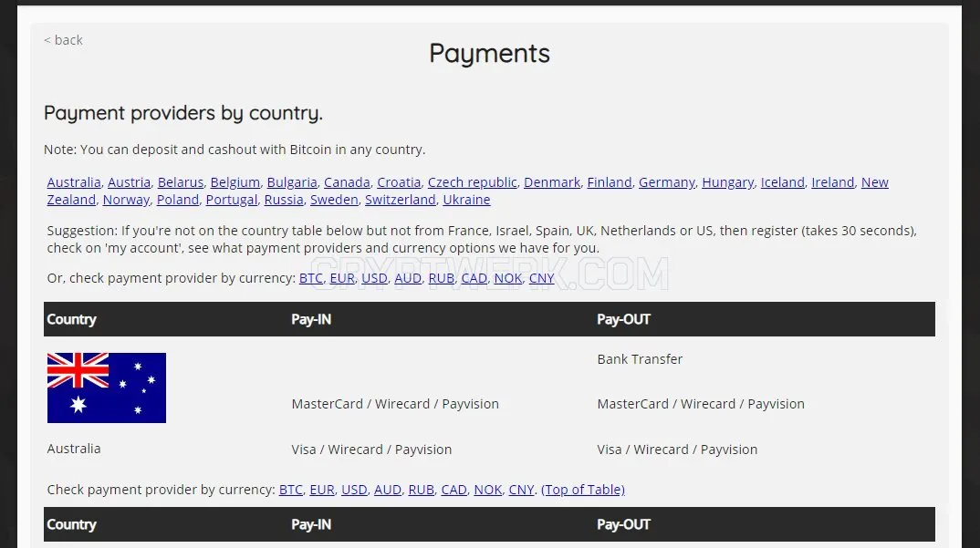
Task: Jump to Ireland payment providers
Action: (x=832, y=182)
